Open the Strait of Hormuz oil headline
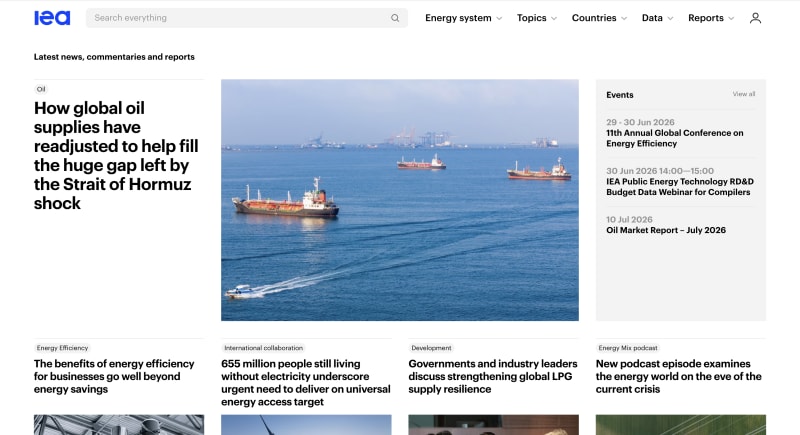Screen dimensions: 800x435 (116, 156)
